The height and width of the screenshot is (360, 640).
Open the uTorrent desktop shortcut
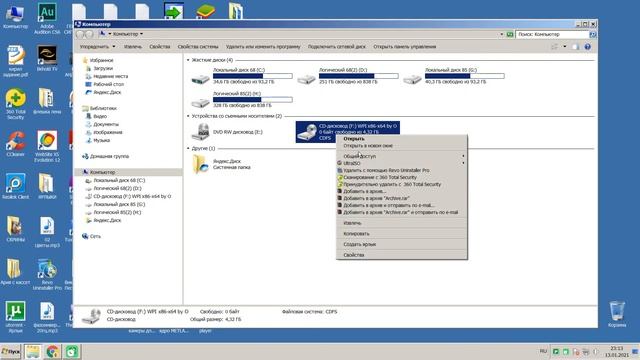pyautogui.click(x=16, y=317)
